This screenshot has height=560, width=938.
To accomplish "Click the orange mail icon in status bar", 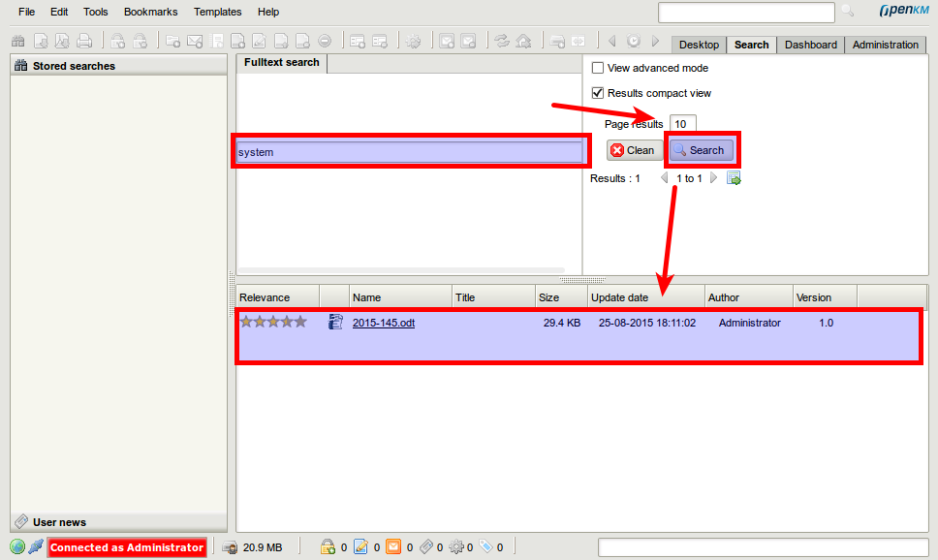I will pyautogui.click(x=393, y=547).
